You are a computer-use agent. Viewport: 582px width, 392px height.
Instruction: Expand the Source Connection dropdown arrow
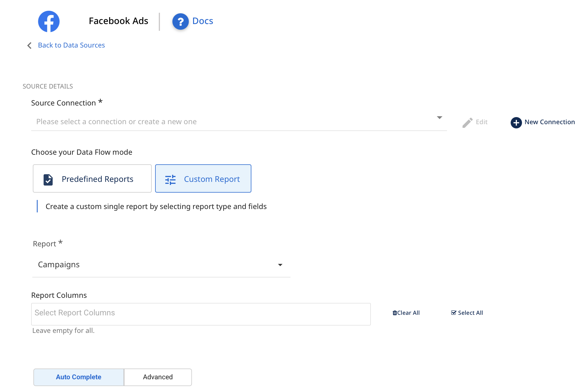(439, 117)
